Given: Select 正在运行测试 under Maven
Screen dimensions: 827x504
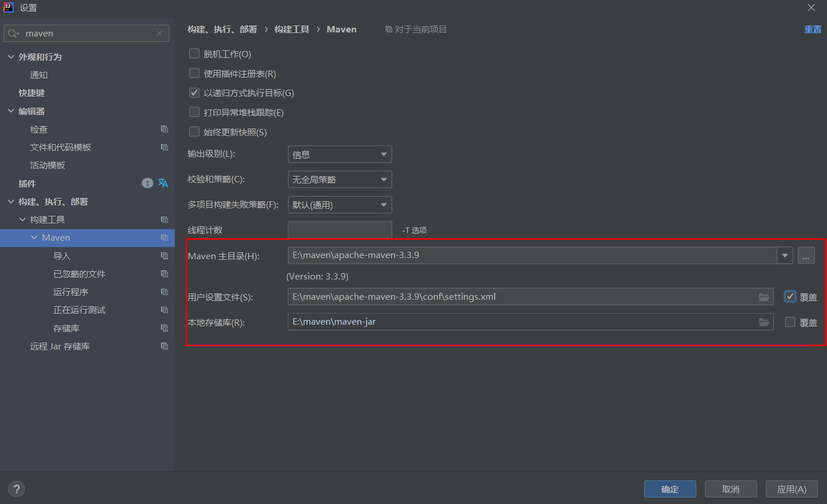Looking at the screenshot, I should [x=79, y=310].
